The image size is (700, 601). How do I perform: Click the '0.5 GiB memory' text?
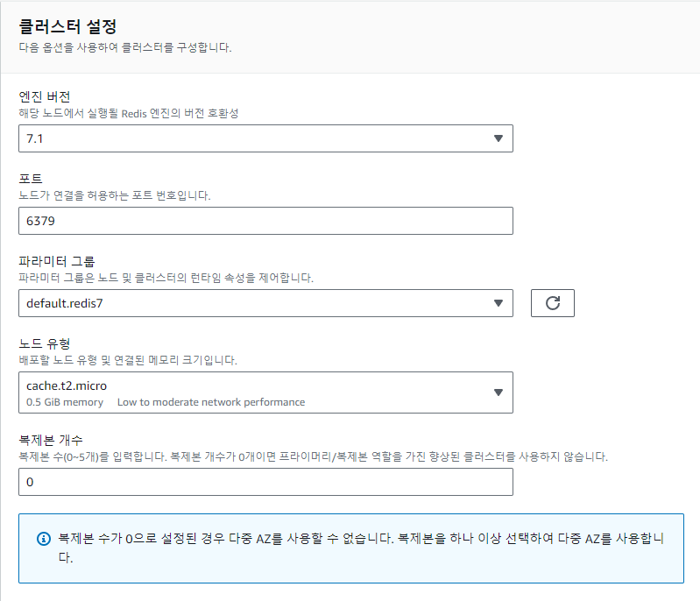65,402
